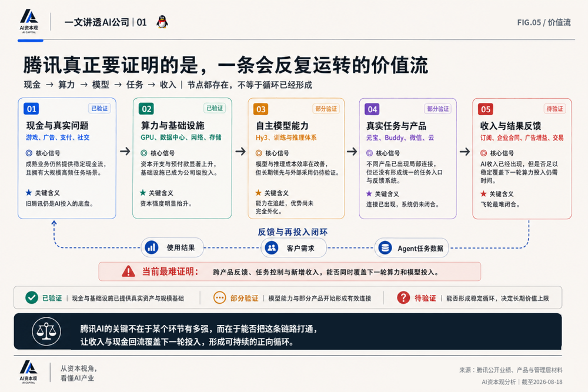Click the card title 真实任务与产品

pyautogui.click(x=396, y=126)
